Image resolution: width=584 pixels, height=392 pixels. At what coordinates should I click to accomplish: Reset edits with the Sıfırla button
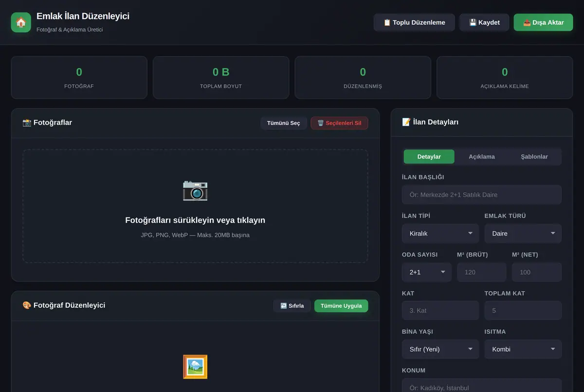(292, 306)
